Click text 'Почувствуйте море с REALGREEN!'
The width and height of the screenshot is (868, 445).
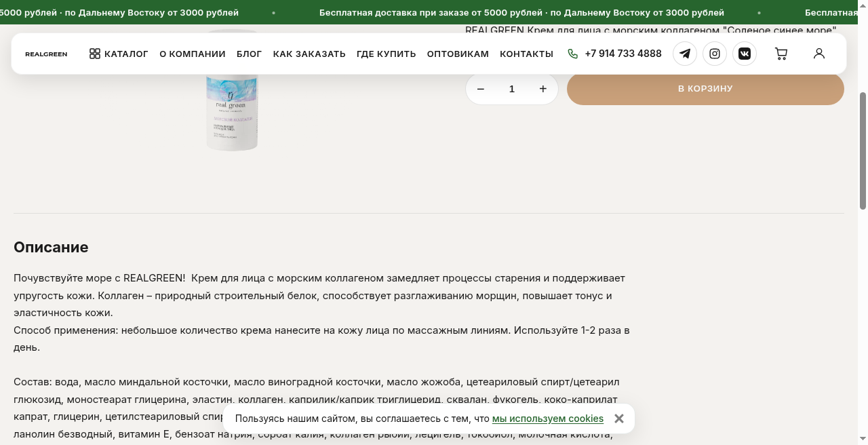coord(100,278)
